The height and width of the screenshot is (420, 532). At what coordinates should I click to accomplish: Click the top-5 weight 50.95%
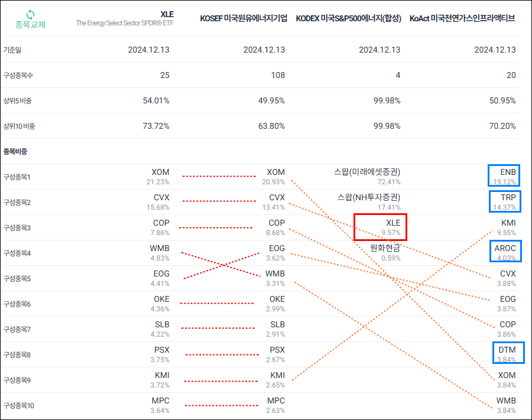pyautogui.click(x=502, y=100)
